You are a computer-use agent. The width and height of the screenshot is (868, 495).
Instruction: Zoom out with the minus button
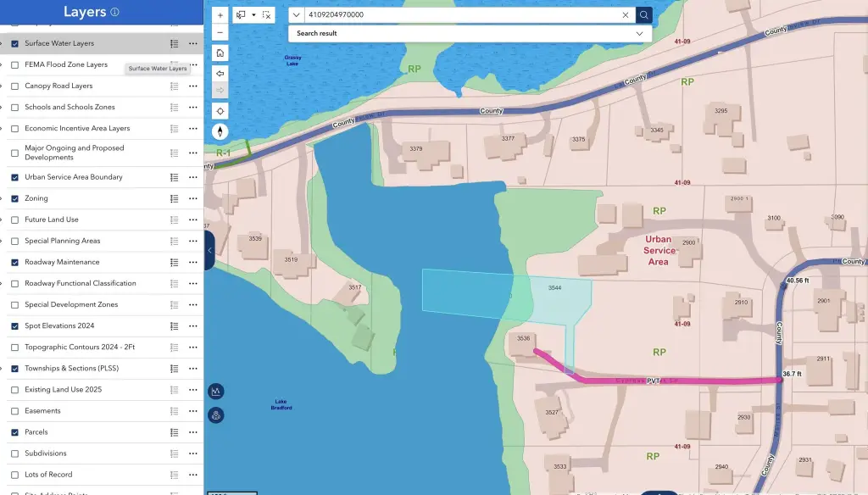tap(220, 32)
